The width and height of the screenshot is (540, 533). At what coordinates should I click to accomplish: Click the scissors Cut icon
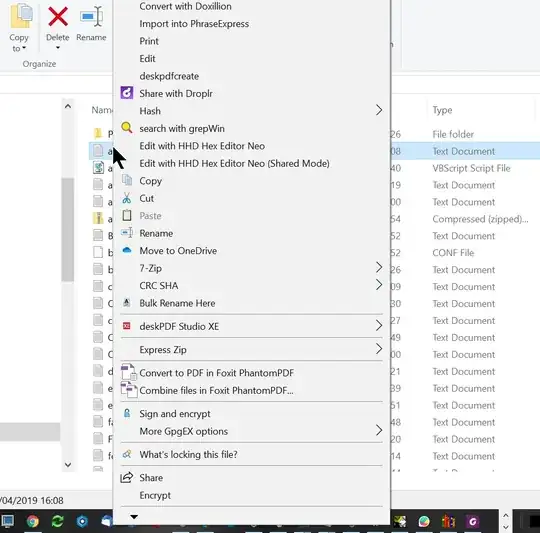127,198
